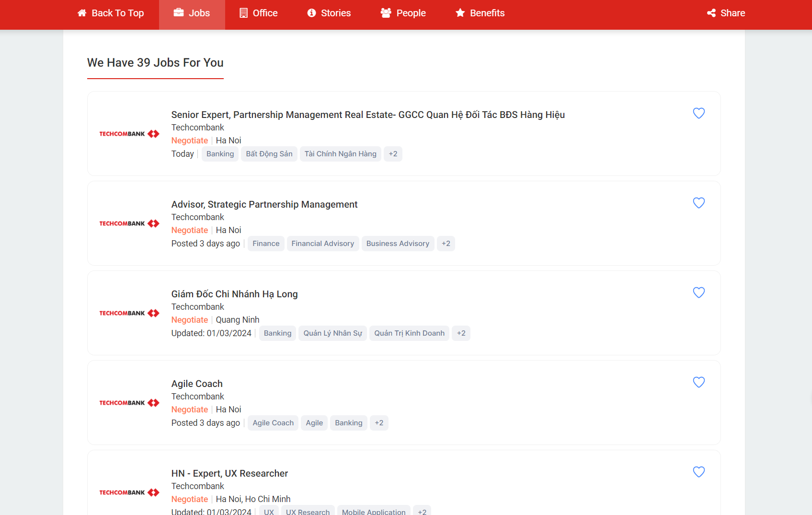Open Techcombank logo on Hạ Long job card
Screen dimensions: 812x515
coord(129,313)
